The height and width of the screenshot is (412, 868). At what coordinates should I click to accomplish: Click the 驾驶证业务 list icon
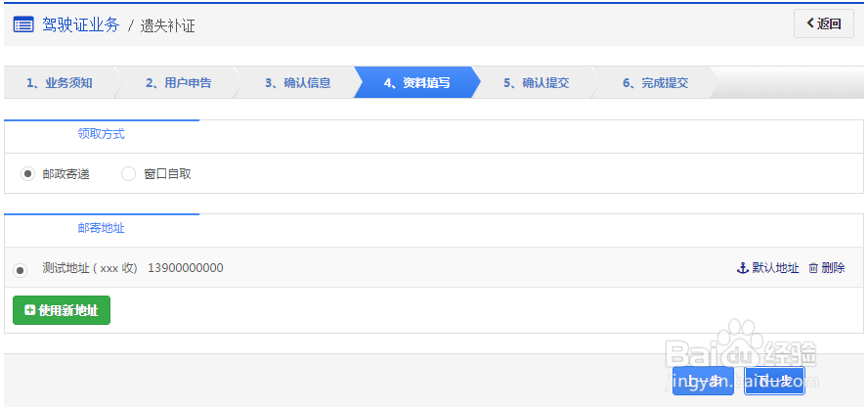click(23, 24)
